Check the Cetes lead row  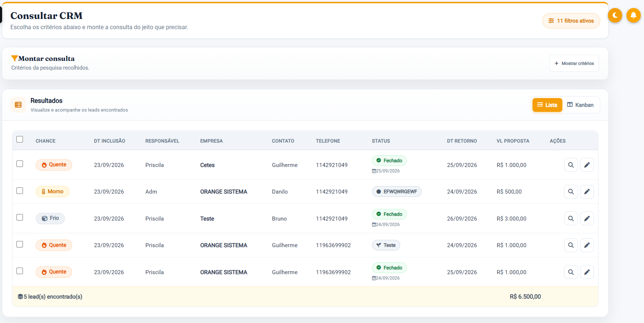point(20,164)
